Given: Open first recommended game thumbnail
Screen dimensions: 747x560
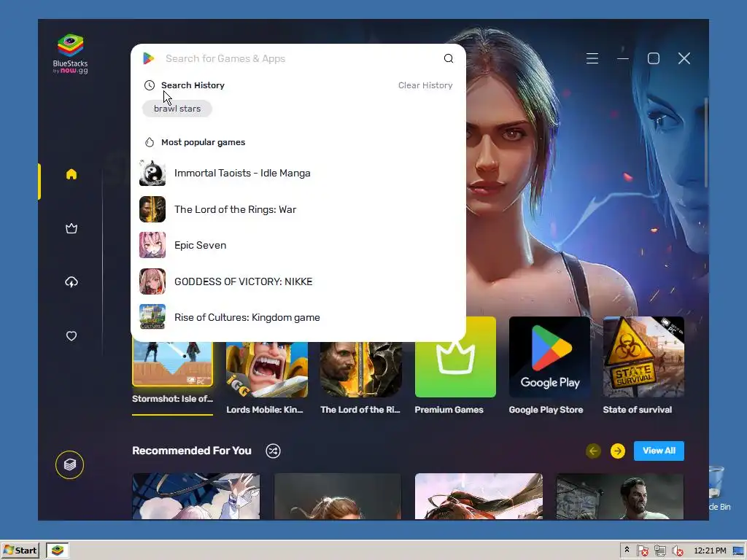Looking at the screenshot, I should click(196, 496).
